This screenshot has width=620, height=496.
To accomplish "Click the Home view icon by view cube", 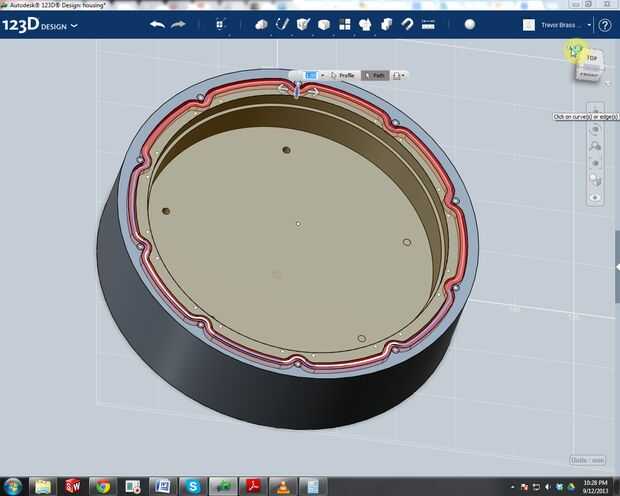I will 574,49.
